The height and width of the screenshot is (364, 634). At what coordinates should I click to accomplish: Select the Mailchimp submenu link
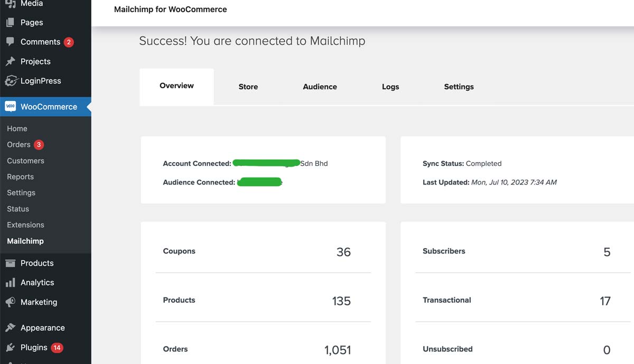pyautogui.click(x=25, y=241)
